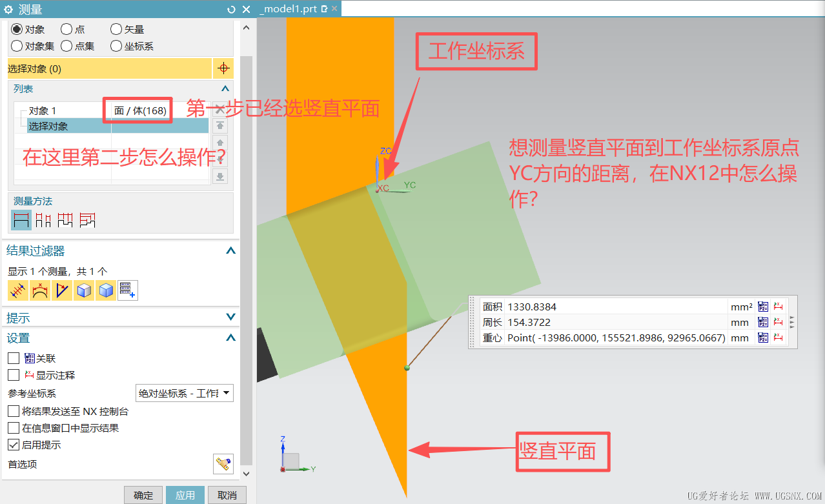
Task: Toggle the angle result filter icon
Action: point(62,290)
